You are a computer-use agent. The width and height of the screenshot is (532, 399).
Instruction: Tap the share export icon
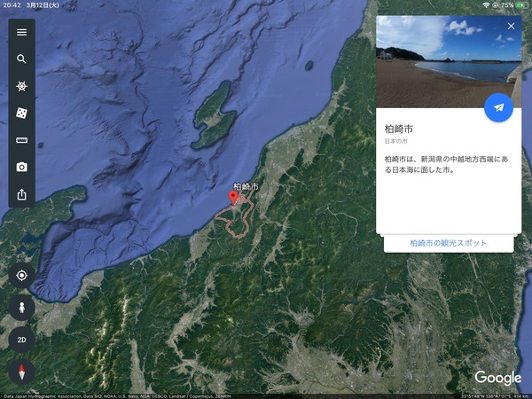[x=21, y=194]
